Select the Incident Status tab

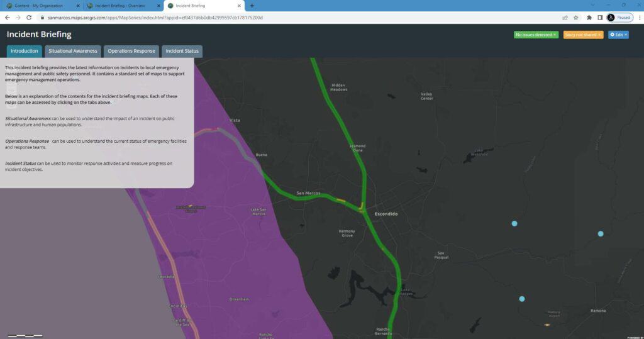click(x=182, y=51)
